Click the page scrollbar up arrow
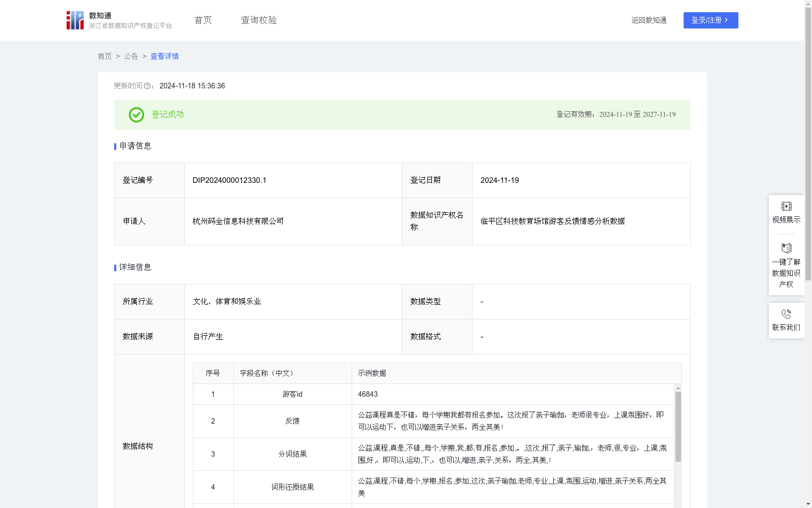The width and height of the screenshot is (812, 508). pyautogui.click(x=808, y=4)
